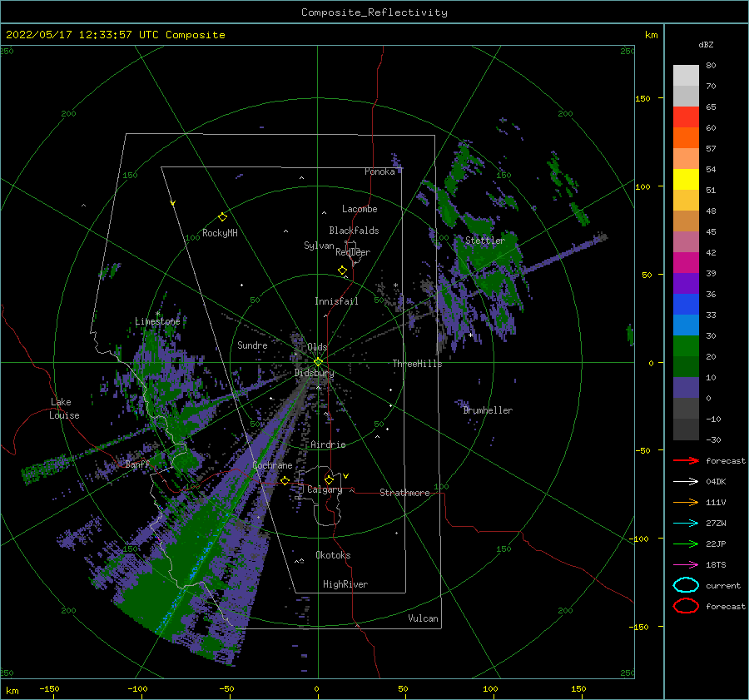Click the Calgary city label

coord(325,489)
